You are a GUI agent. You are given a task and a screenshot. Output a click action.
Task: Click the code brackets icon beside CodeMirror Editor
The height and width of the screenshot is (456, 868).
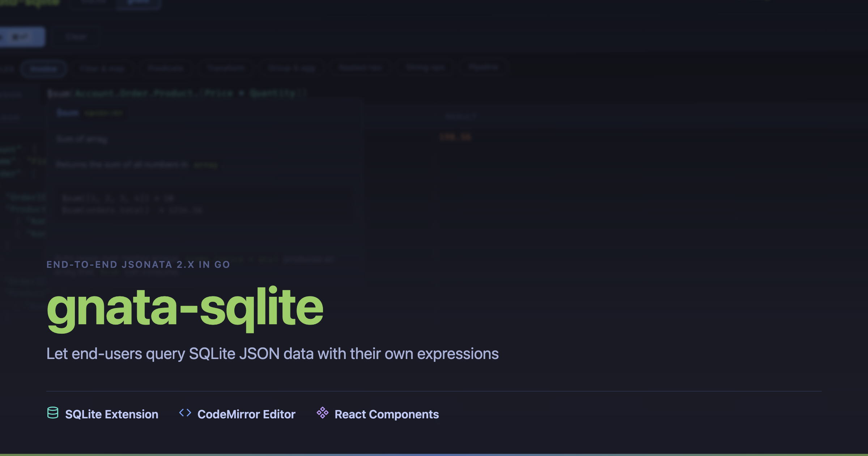point(185,414)
